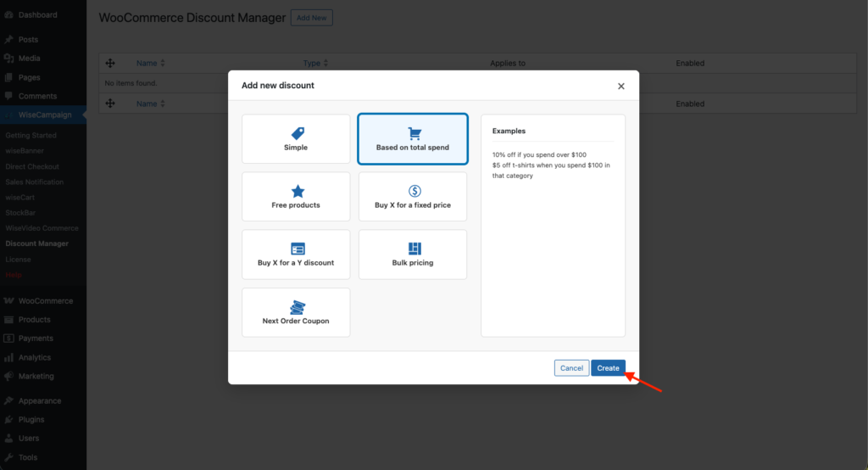Click the Dashboard gauge icon
This screenshot has height=470, width=868.
(x=8, y=15)
